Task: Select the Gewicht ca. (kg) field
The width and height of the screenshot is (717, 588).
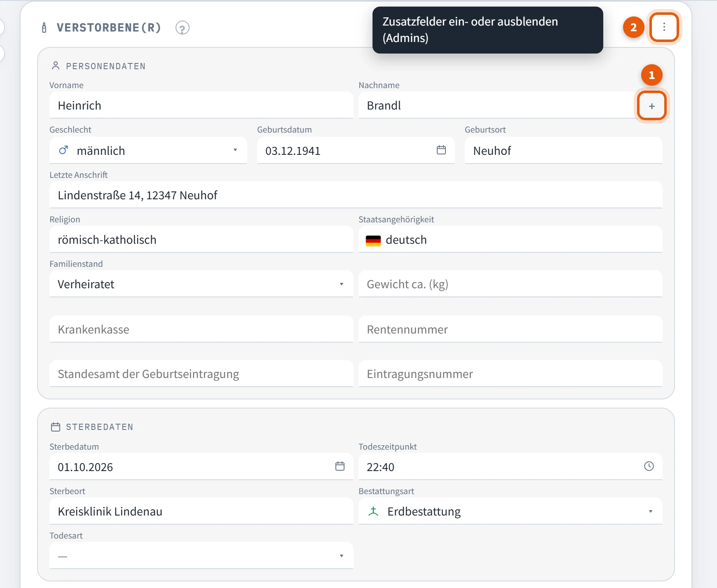Action: 510,284
